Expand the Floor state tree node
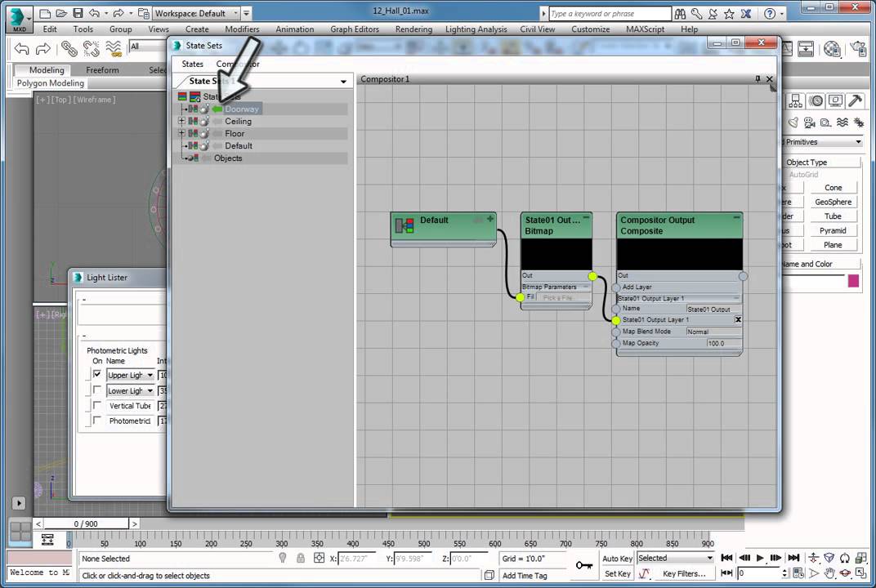876x588 pixels. point(181,133)
